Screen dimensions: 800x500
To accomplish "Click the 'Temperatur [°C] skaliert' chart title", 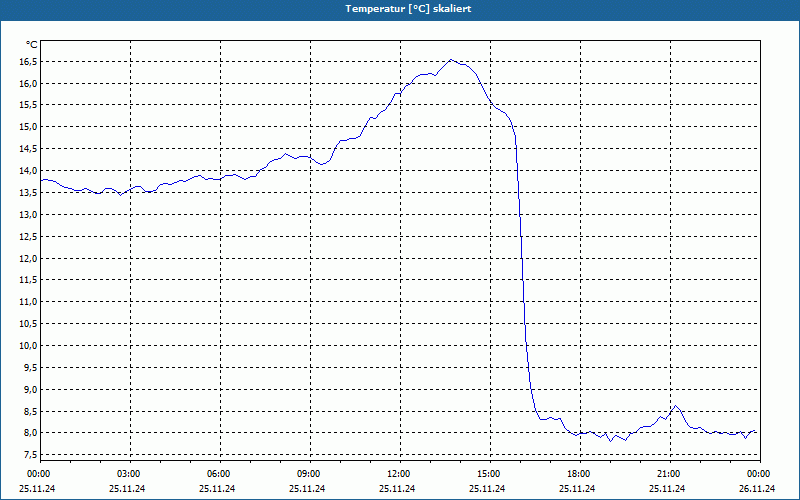I will pos(408,9).
